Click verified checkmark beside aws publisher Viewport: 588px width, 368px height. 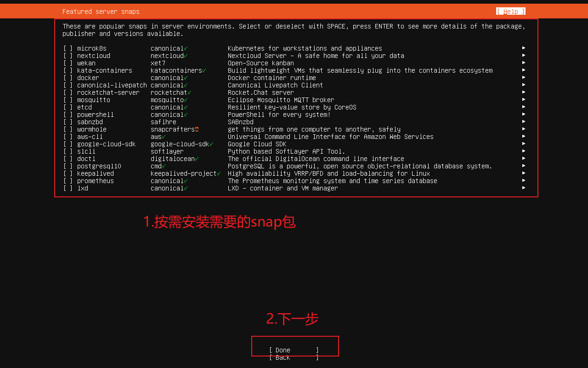[x=164, y=137]
